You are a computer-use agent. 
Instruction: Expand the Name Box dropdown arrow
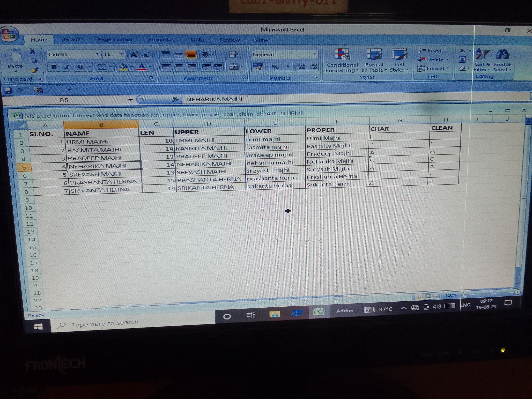point(130,100)
